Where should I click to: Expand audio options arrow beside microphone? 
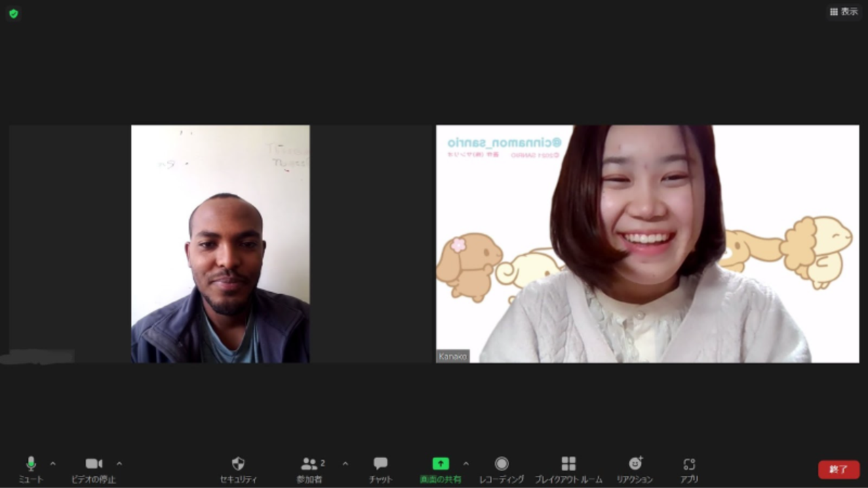tap(53, 464)
